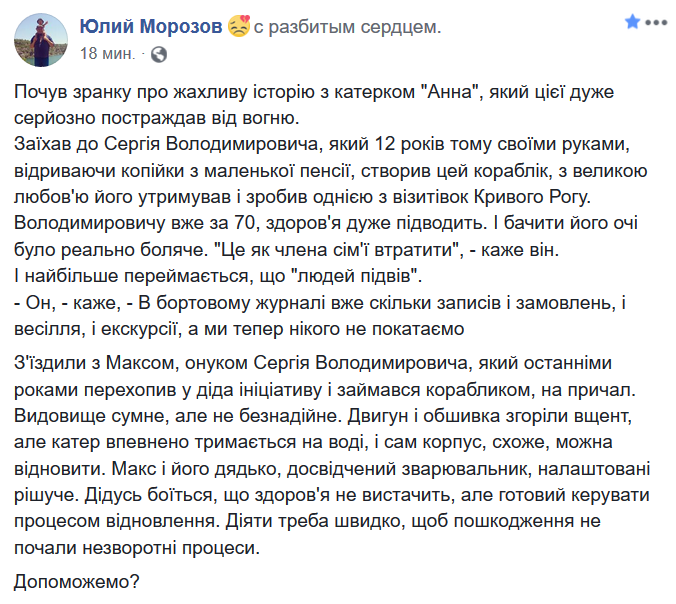Screen dimensions: 676x604
Task: Click the globe public-audience icon
Action: pyautogui.click(x=159, y=54)
